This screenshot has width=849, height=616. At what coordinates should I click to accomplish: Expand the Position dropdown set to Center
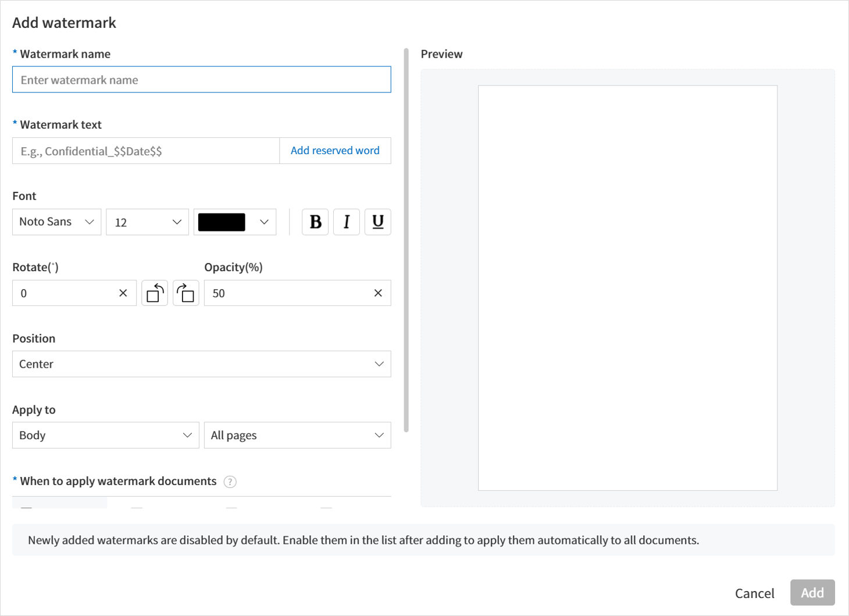[x=201, y=364]
